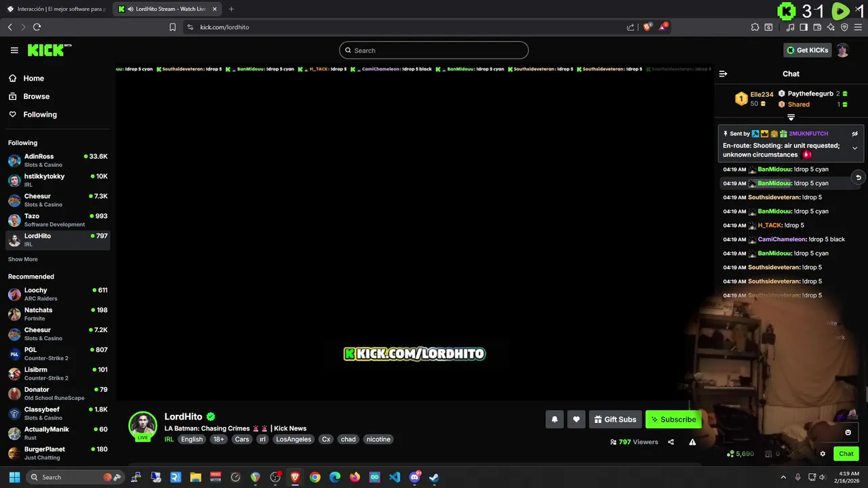Click the IRL category link
The height and width of the screenshot is (488, 868).
coord(170,439)
